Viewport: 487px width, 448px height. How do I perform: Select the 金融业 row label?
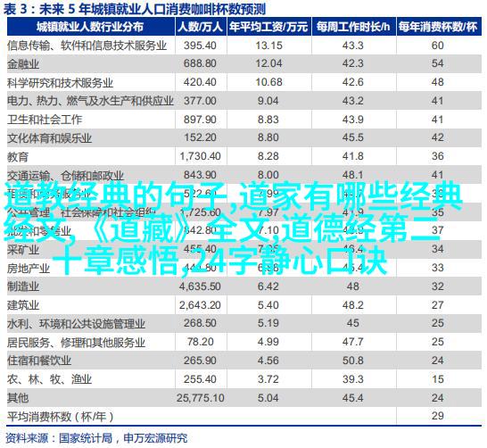coord(23,64)
